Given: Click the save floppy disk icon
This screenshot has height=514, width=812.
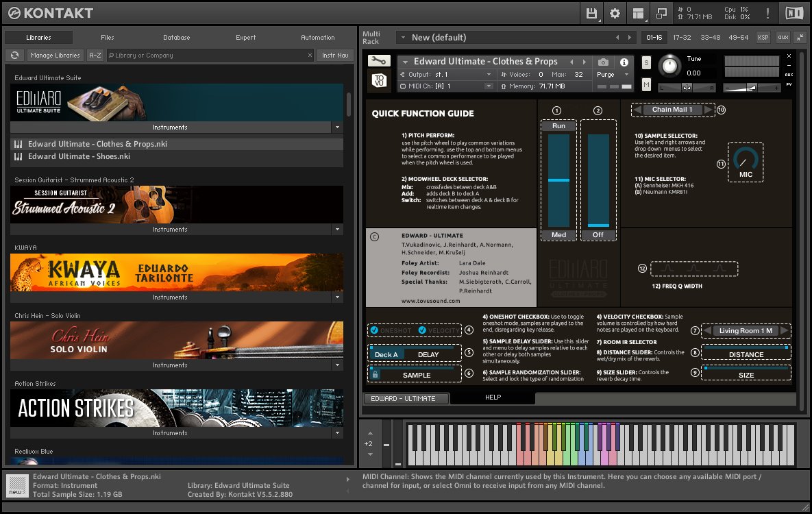Looking at the screenshot, I should pyautogui.click(x=591, y=13).
